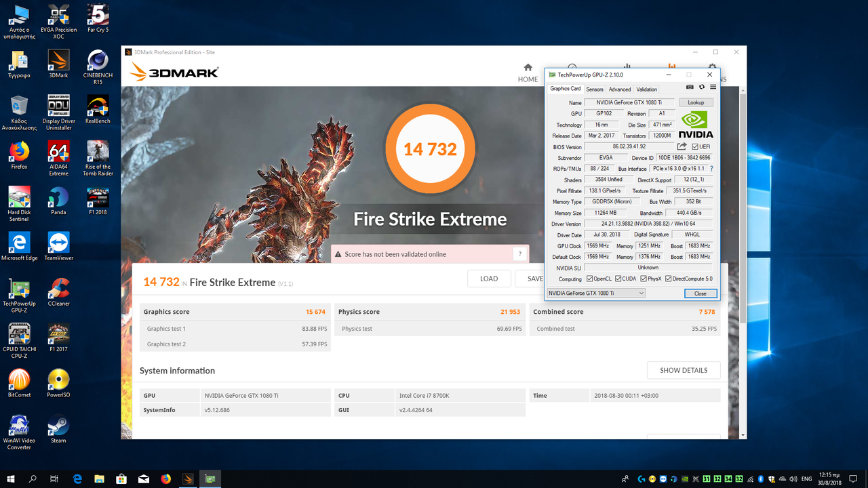The width and height of the screenshot is (868, 488).
Task: Open CPUID TAICHI CPU-Z shortcut
Action: click(x=19, y=341)
